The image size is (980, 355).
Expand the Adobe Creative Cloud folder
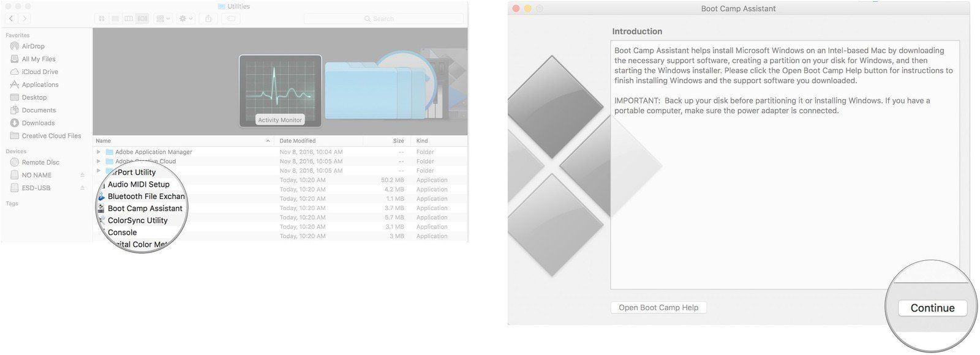(x=99, y=162)
